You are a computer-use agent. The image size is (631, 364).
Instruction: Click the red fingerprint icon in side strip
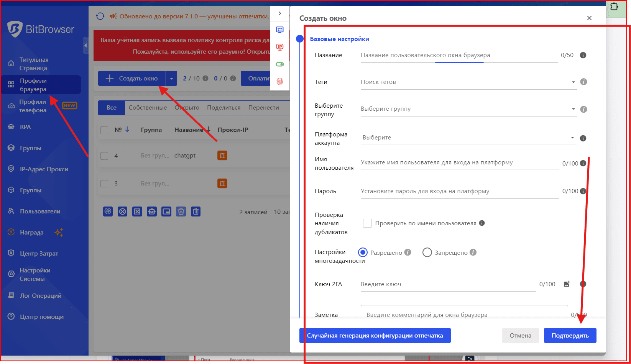(x=280, y=81)
